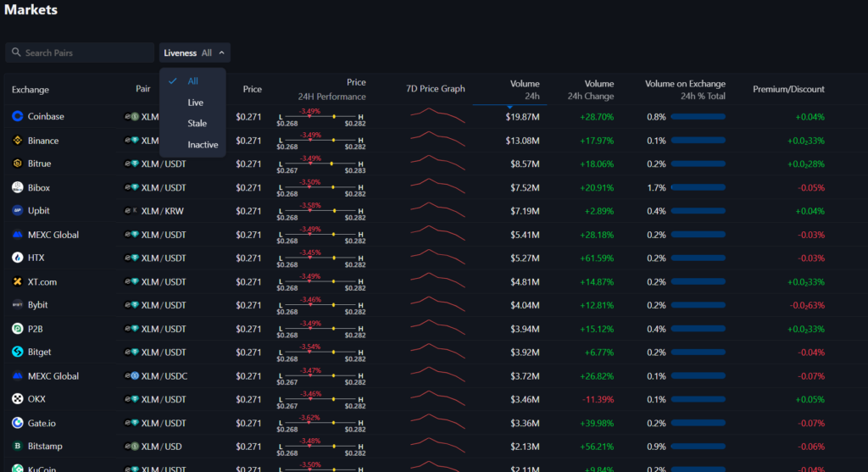868x472 pixels.
Task: Click the Bitget exchange logo icon
Action: [x=18, y=352]
